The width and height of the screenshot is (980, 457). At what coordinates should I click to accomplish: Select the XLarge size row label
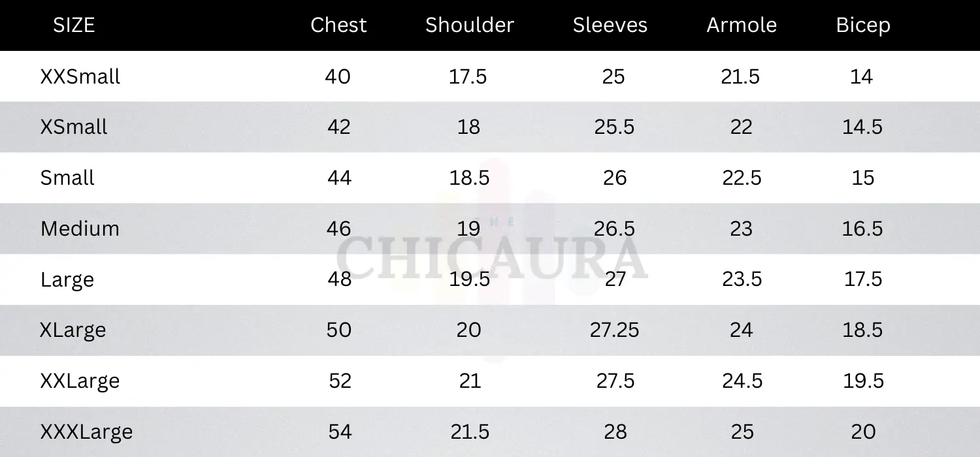click(73, 330)
